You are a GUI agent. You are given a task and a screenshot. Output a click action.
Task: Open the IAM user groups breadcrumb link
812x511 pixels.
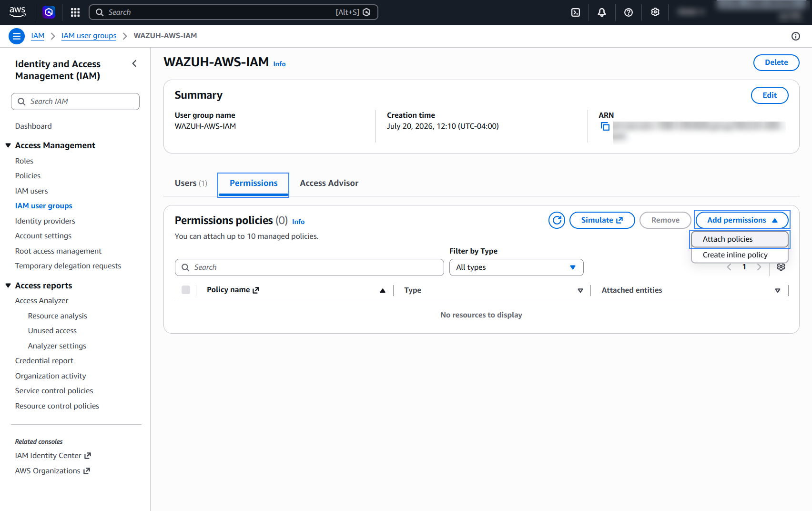coord(89,36)
